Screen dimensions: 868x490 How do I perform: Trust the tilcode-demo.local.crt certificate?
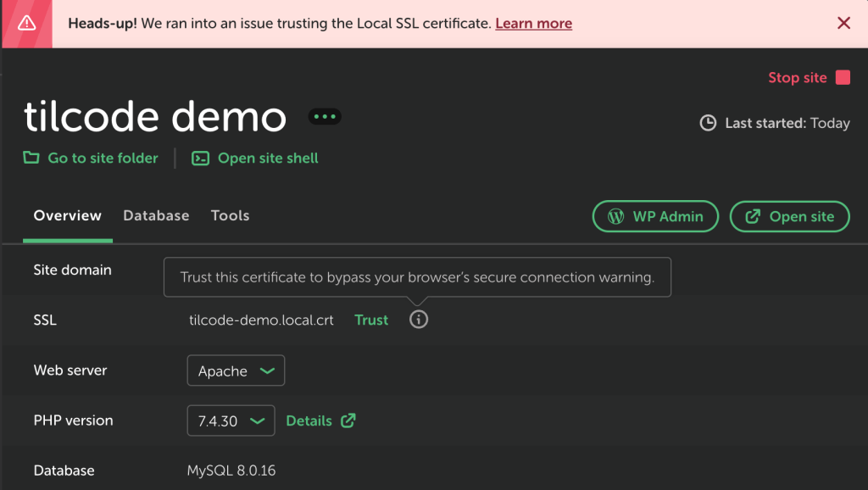pyautogui.click(x=371, y=320)
